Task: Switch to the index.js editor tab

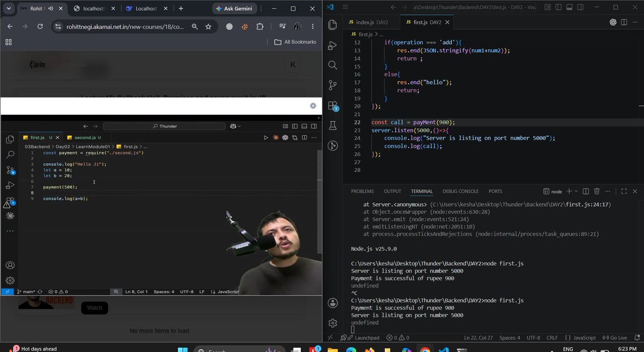Action: (x=368, y=22)
